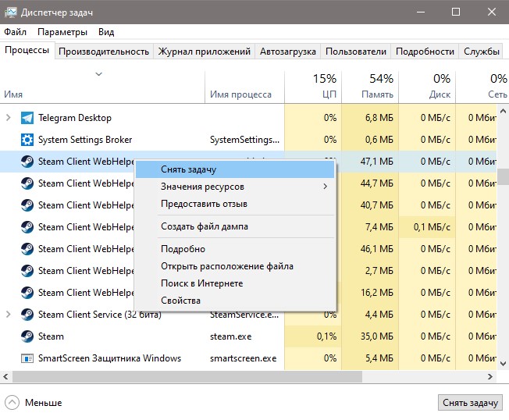Click the SmartScreen Защитника Windows icon
This screenshot has width=509, height=420.
tap(27, 358)
